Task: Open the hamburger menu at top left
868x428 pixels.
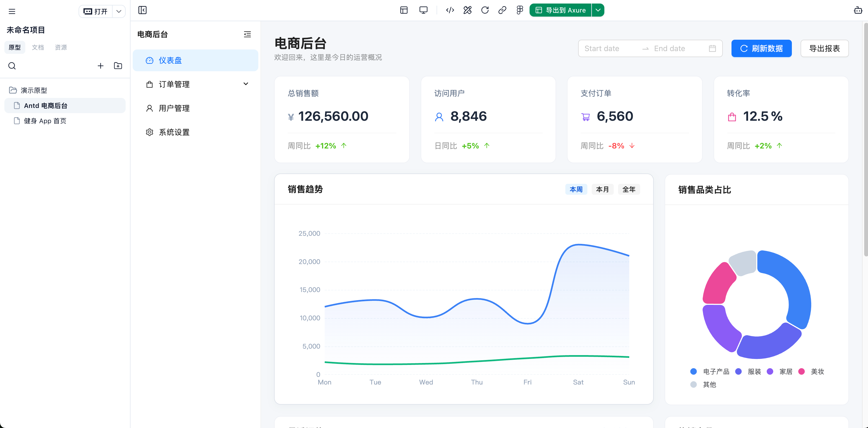Action: (x=12, y=11)
